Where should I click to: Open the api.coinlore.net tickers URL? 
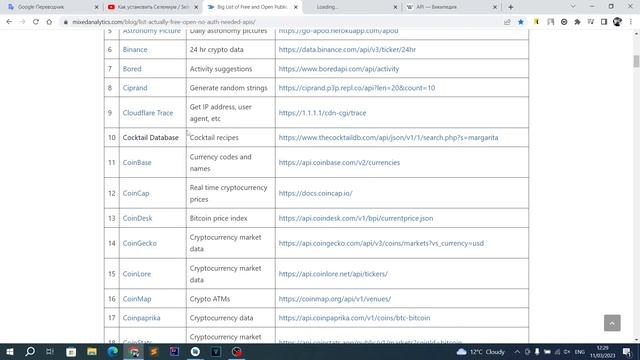tap(333, 273)
